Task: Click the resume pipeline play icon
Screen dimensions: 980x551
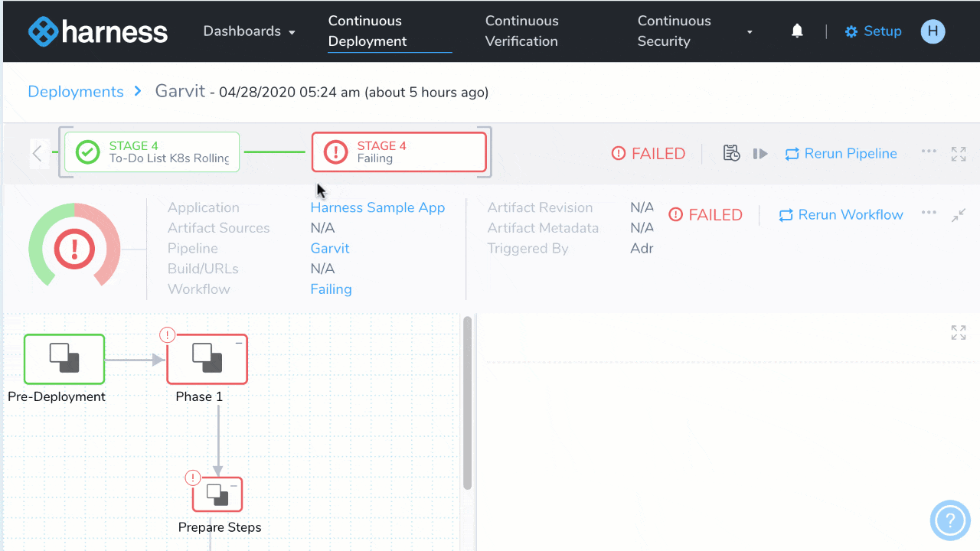Action: click(x=760, y=154)
